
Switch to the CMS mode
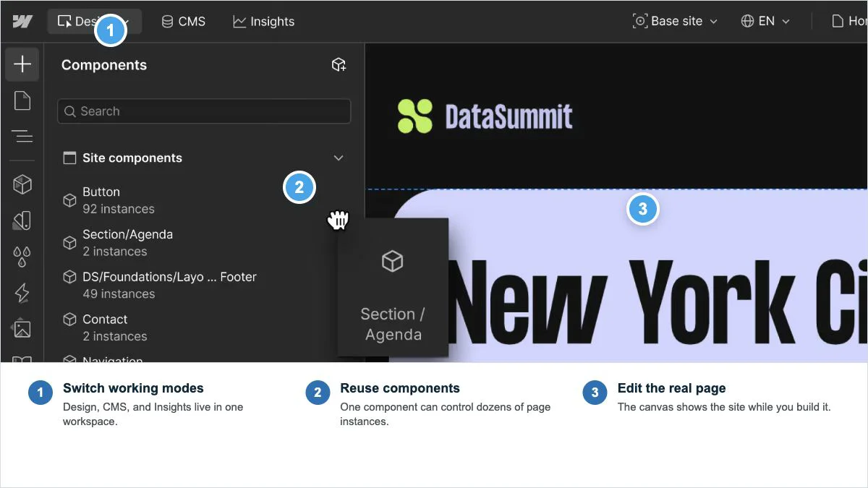[183, 21]
